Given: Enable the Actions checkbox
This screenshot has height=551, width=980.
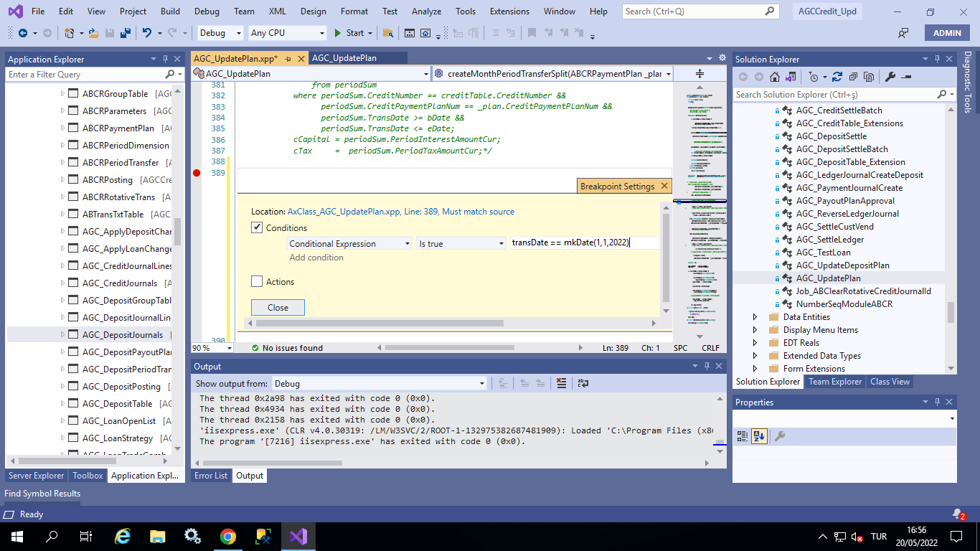Looking at the screenshot, I should coord(257,282).
